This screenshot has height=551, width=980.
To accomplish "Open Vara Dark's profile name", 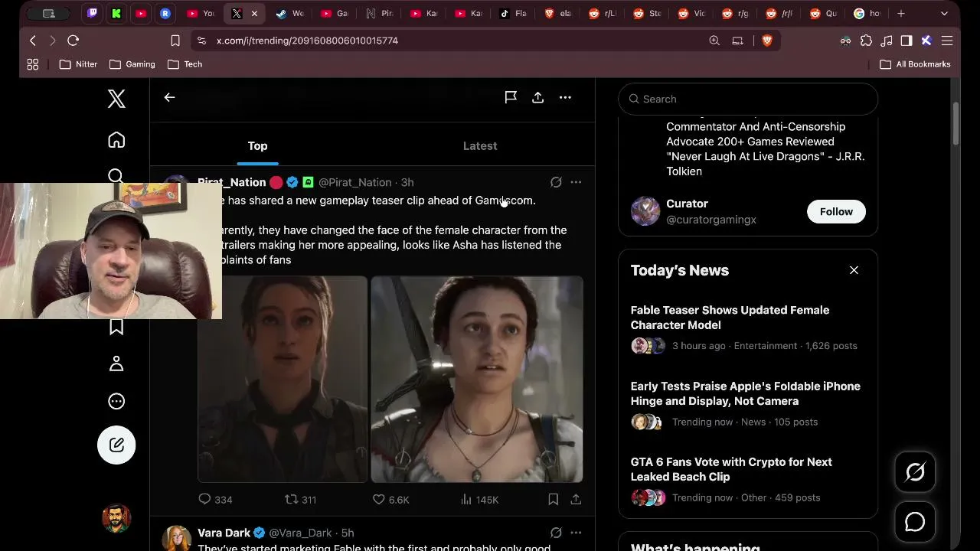I will point(224,533).
